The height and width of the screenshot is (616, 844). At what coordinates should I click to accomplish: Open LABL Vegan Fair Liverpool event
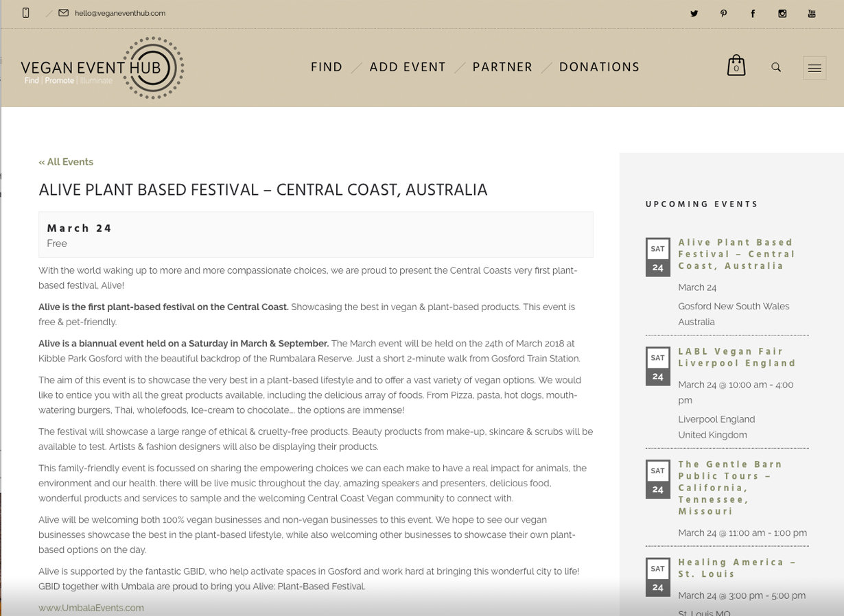(x=737, y=357)
